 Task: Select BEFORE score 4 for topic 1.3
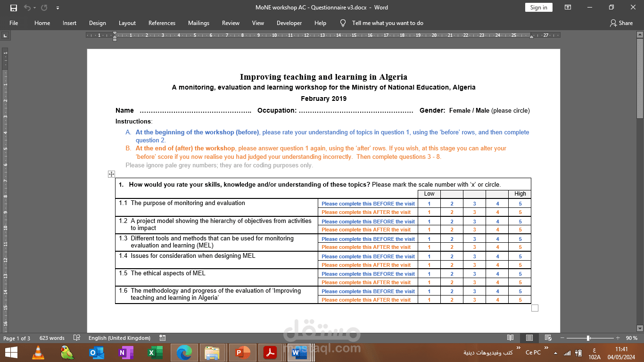point(497,239)
